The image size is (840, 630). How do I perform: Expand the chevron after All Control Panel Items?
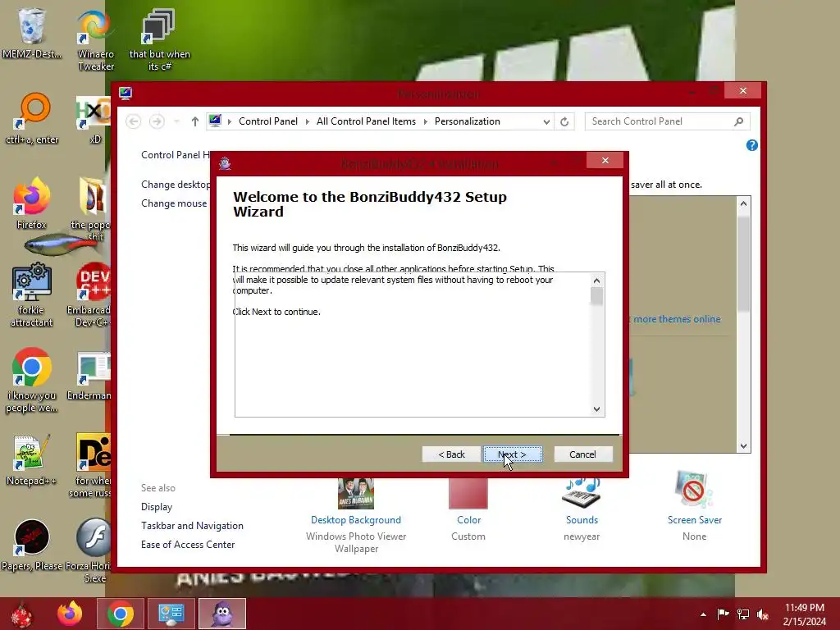coord(426,121)
